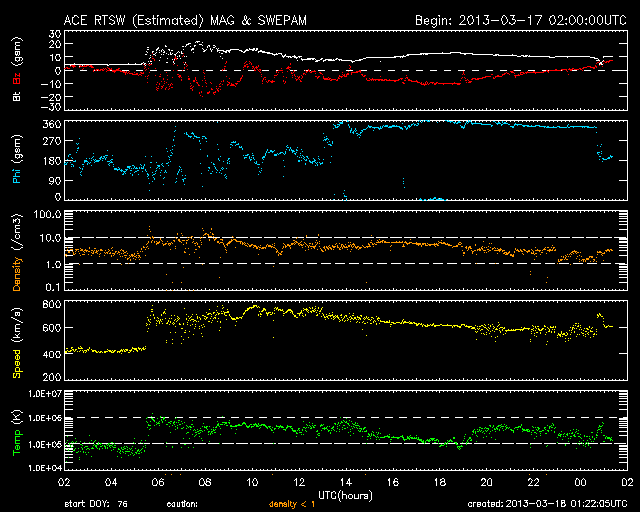640x512 pixels.
Task: Click the '08' hour tick on time axis
Action: [x=205, y=483]
